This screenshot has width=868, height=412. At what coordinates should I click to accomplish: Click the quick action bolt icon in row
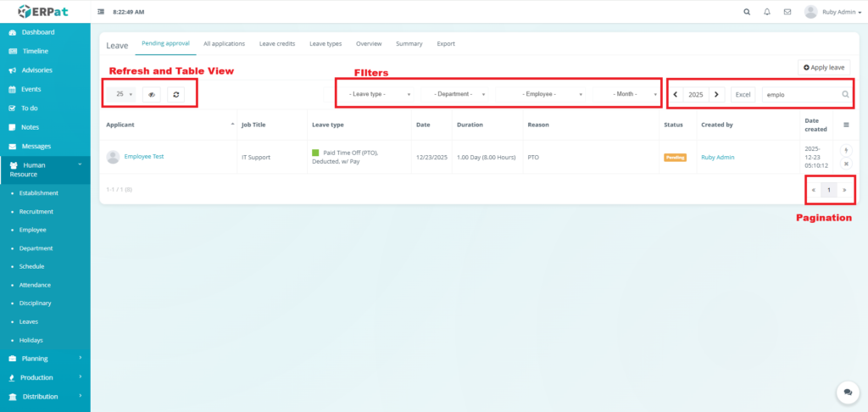845,150
